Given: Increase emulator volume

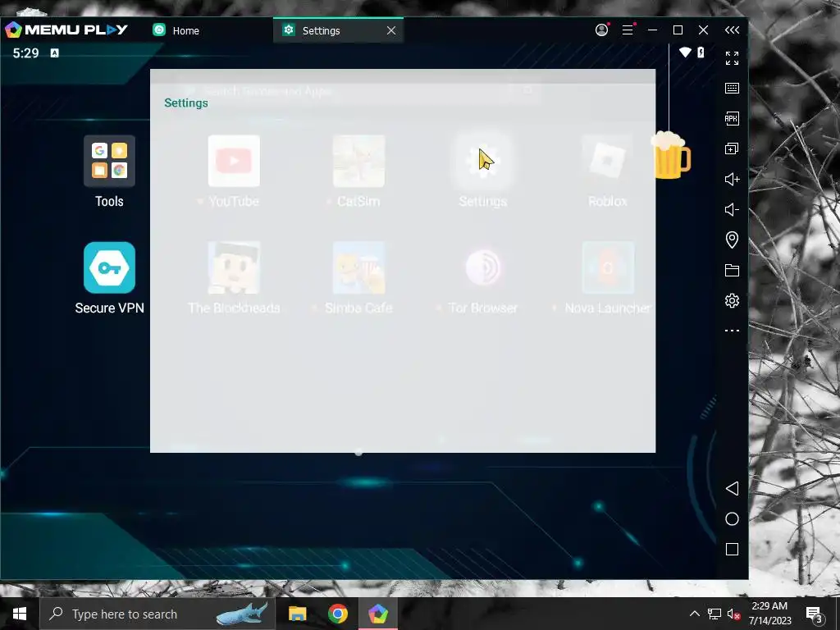Looking at the screenshot, I should (732, 179).
